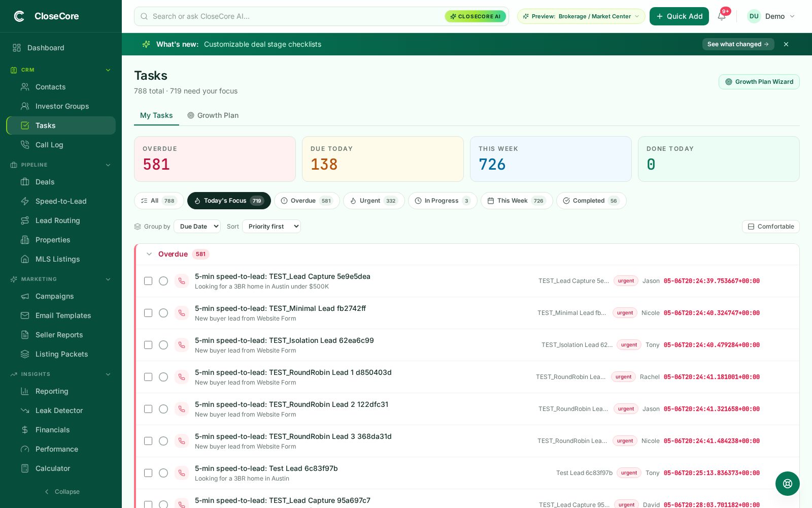Open the help support floating button
This screenshot has width=812, height=508.
(787, 484)
